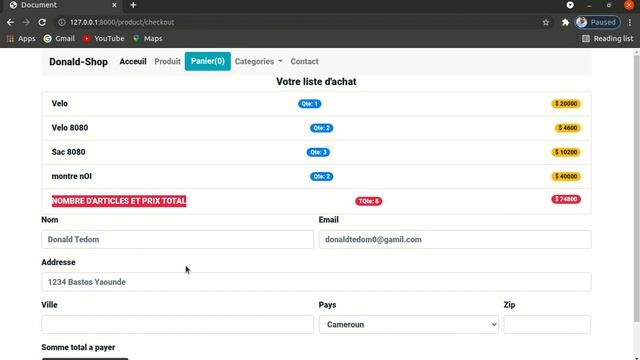640x360 pixels.
Task: Click the Velo item name
Action: point(60,103)
